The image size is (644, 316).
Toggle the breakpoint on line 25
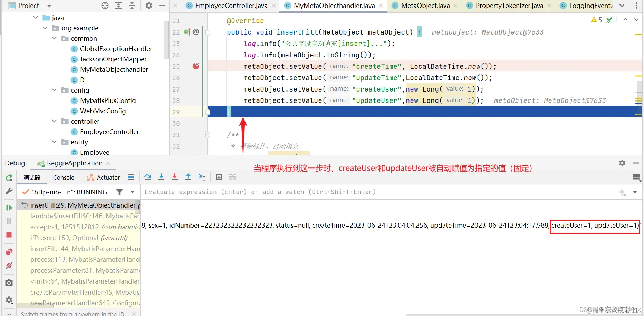pyautogui.click(x=196, y=66)
